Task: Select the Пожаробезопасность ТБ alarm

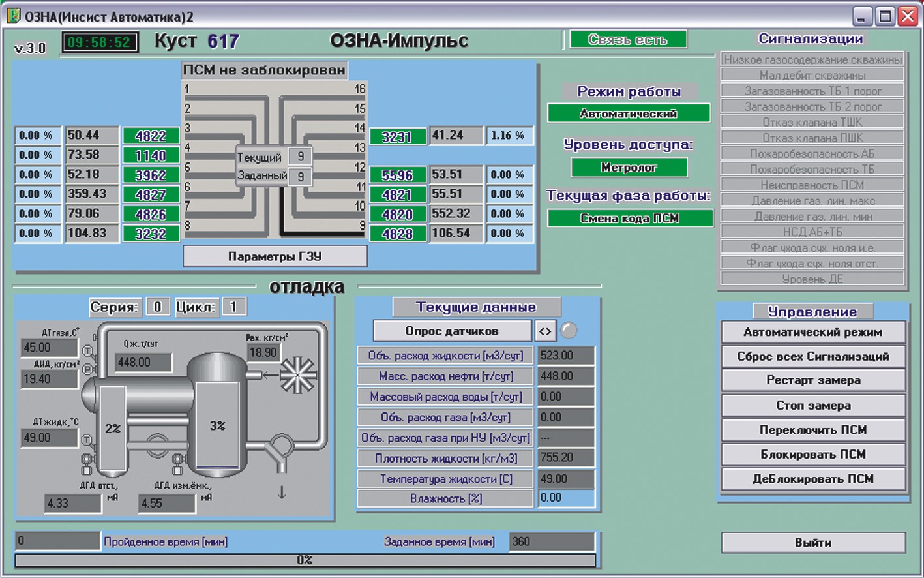Action: point(812,169)
